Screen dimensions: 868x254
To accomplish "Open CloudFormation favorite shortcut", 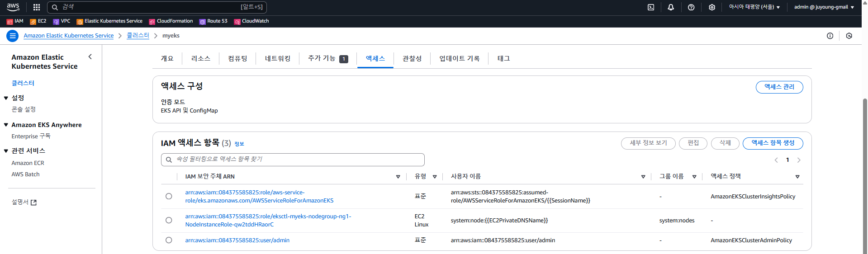I will 171,21.
